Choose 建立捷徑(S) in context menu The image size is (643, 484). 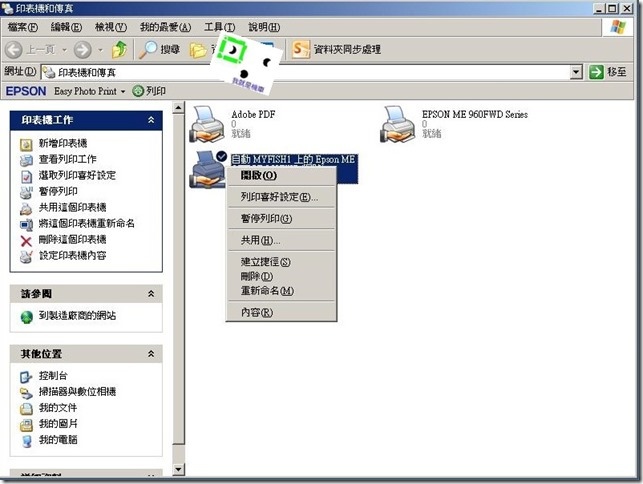pos(281,262)
